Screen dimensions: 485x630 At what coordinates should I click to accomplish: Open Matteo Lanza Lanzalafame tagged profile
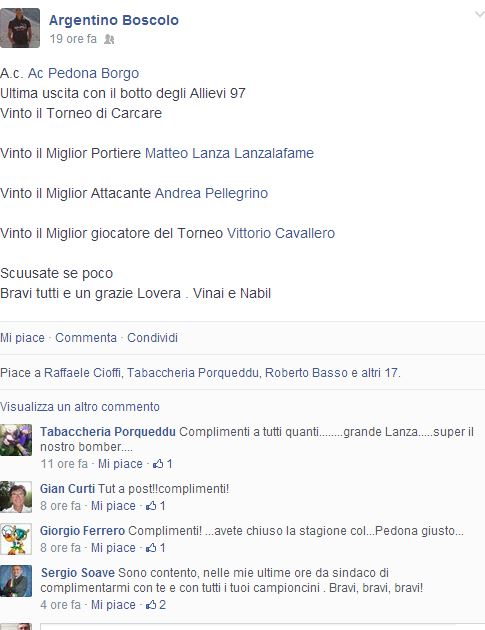tap(229, 153)
